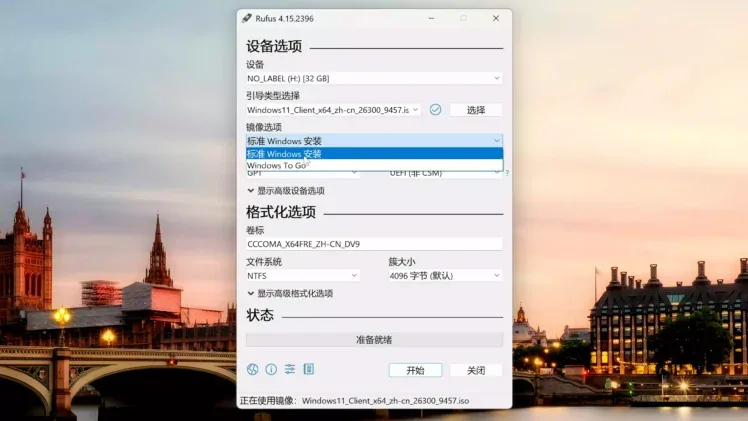Close the Rufus window
The image size is (748, 421).
point(496,18)
